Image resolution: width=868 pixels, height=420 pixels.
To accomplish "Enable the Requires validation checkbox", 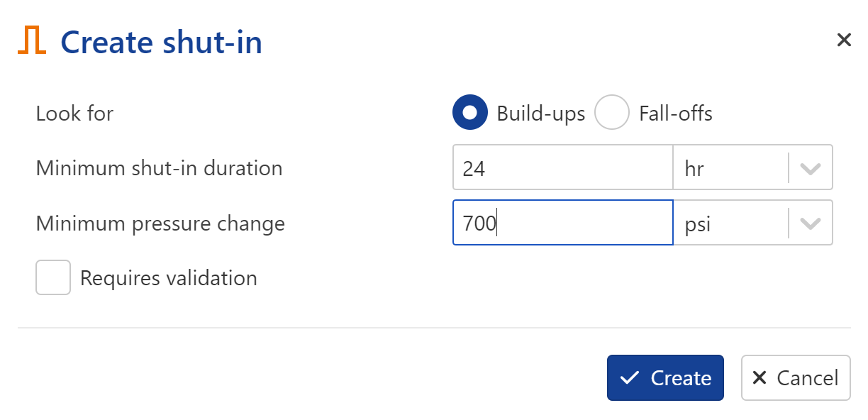I will tap(53, 277).
